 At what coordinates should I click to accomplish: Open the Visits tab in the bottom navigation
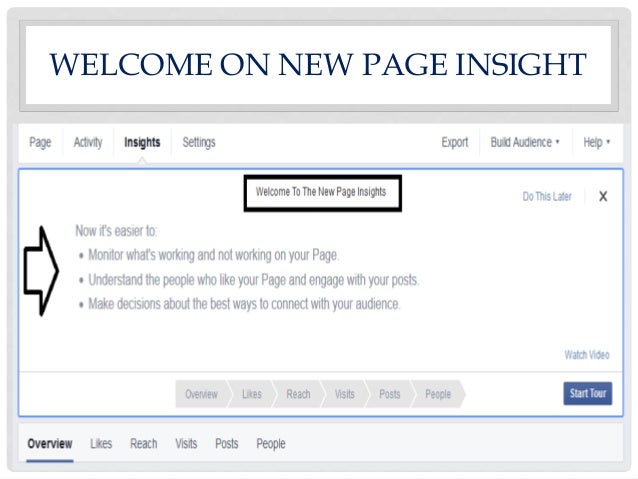click(186, 444)
